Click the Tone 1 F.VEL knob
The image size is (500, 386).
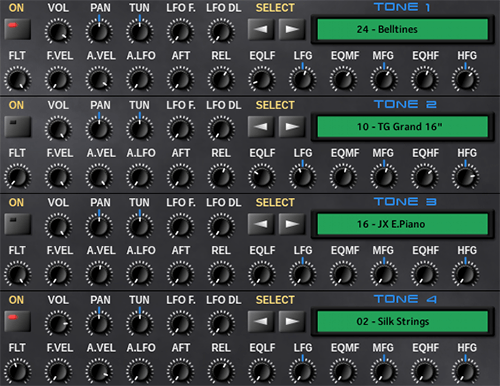point(58,79)
